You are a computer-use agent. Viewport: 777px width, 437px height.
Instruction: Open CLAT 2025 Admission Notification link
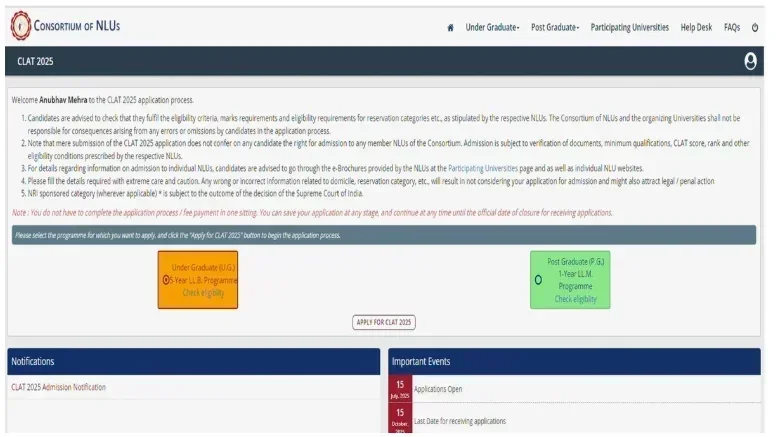coord(58,387)
